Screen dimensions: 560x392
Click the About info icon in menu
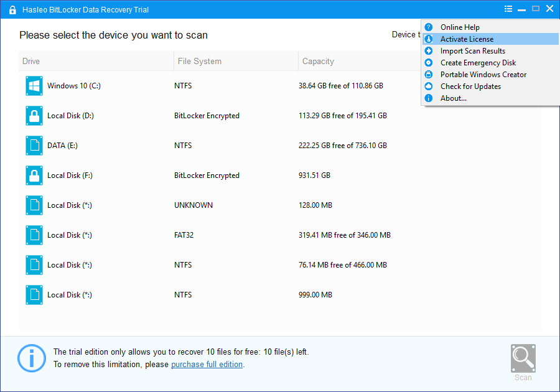pos(429,98)
